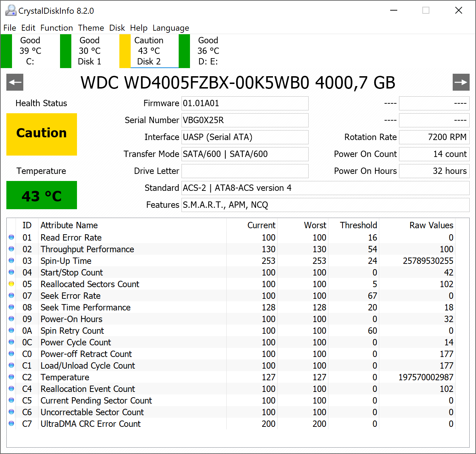Viewport: 476px width, 454px height.
Task: Open the Theme menu
Action: pos(91,28)
